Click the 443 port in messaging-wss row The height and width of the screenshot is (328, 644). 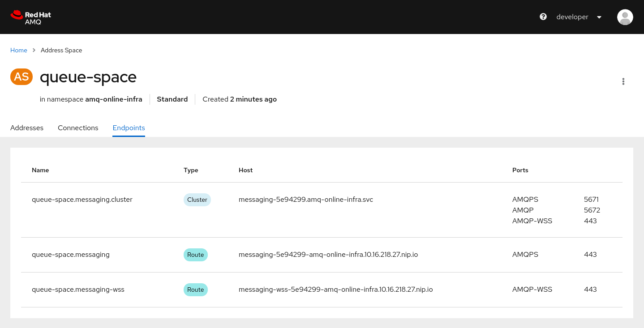coord(590,290)
